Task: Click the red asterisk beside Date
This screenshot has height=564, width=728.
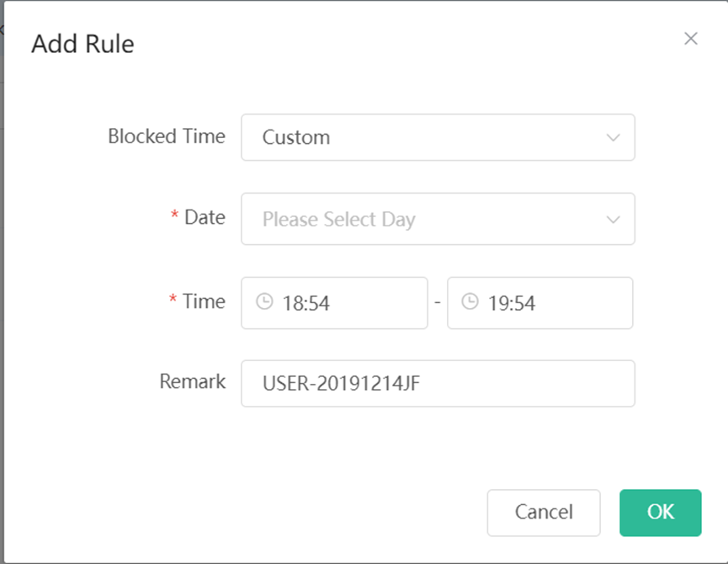Action: pos(174,215)
